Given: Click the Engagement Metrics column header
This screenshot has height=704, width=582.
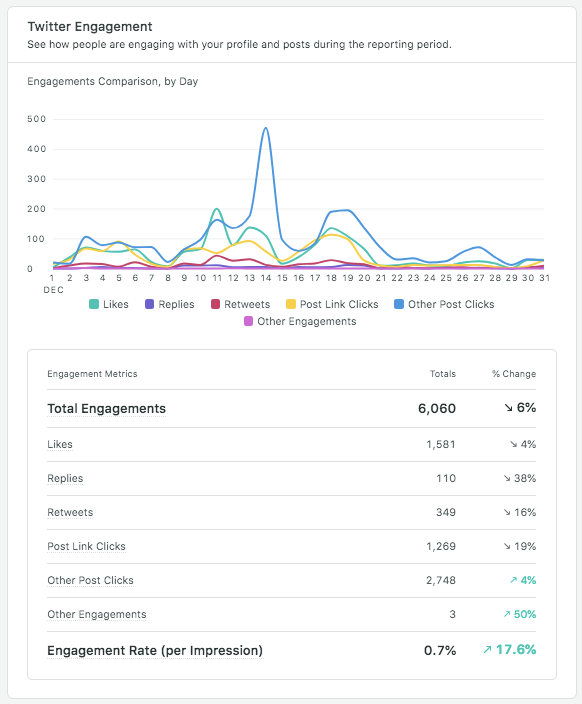Looking at the screenshot, I should [x=92, y=374].
